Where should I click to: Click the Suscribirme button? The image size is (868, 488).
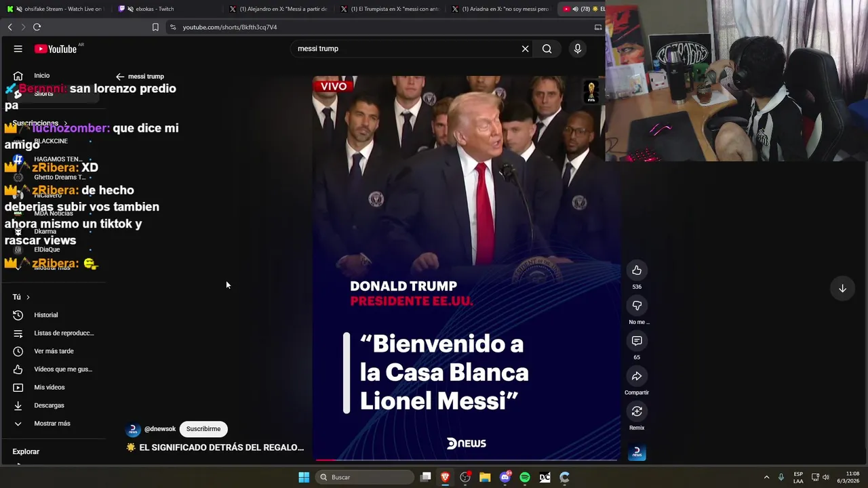coord(203,429)
